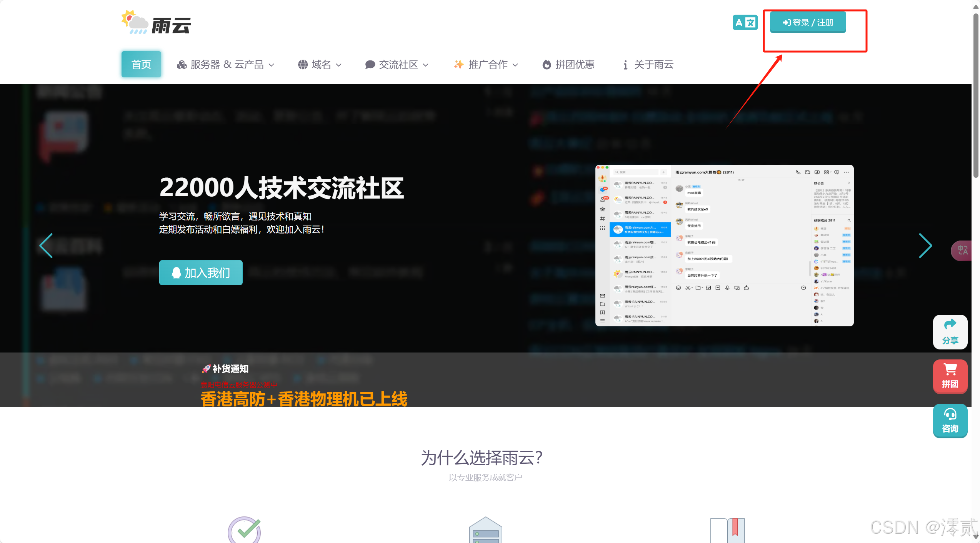Click the floating 中/A translate icon

(963, 251)
